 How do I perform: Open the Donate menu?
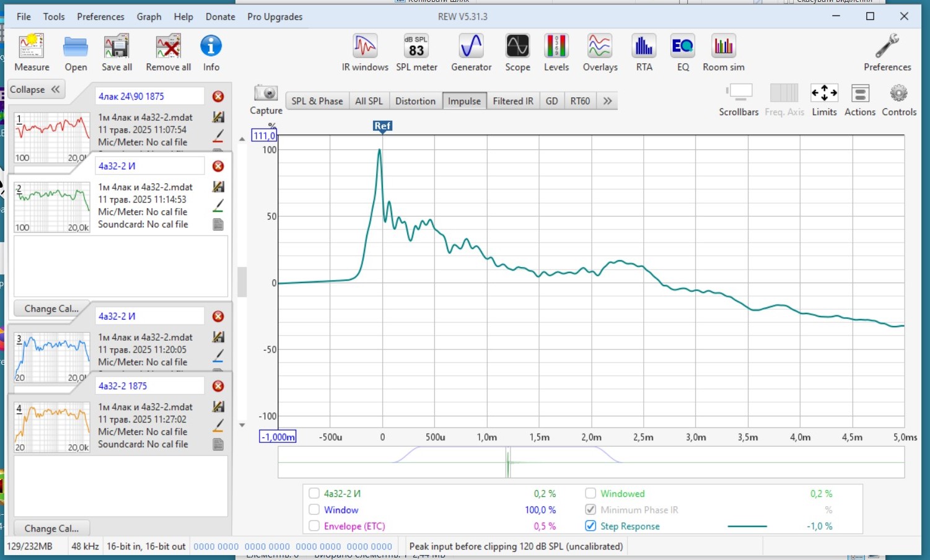click(220, 17)
